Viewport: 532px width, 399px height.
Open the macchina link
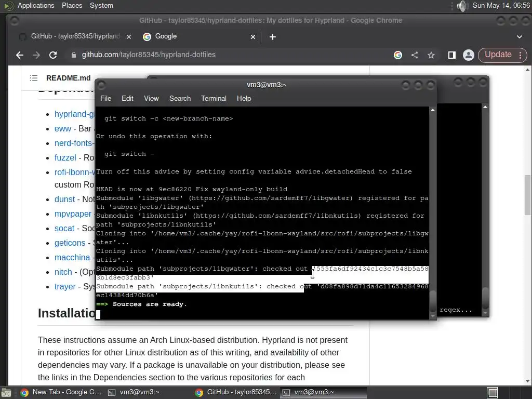click(72, 258)
